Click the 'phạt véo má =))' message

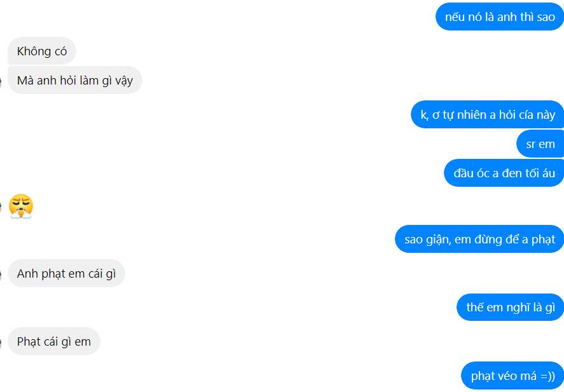[512, 375]
